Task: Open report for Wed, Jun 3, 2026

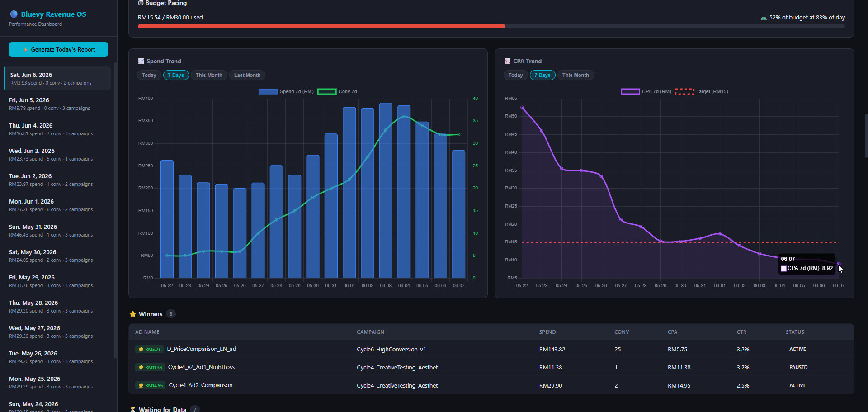Action: pos(57,154)
